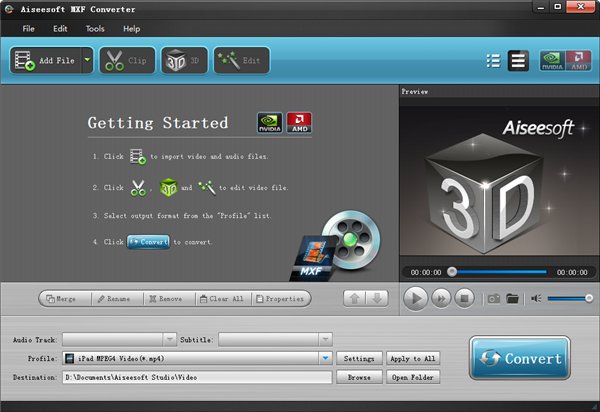Stop the preview playback

465,298
